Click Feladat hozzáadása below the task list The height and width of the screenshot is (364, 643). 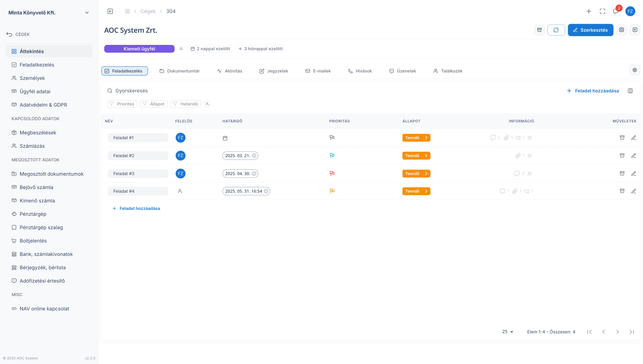(x=136, y=208)
